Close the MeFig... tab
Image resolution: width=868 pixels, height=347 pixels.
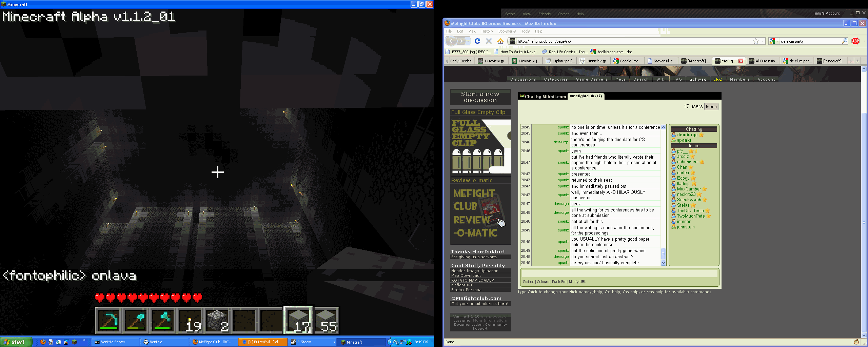(x=741, y=61)
